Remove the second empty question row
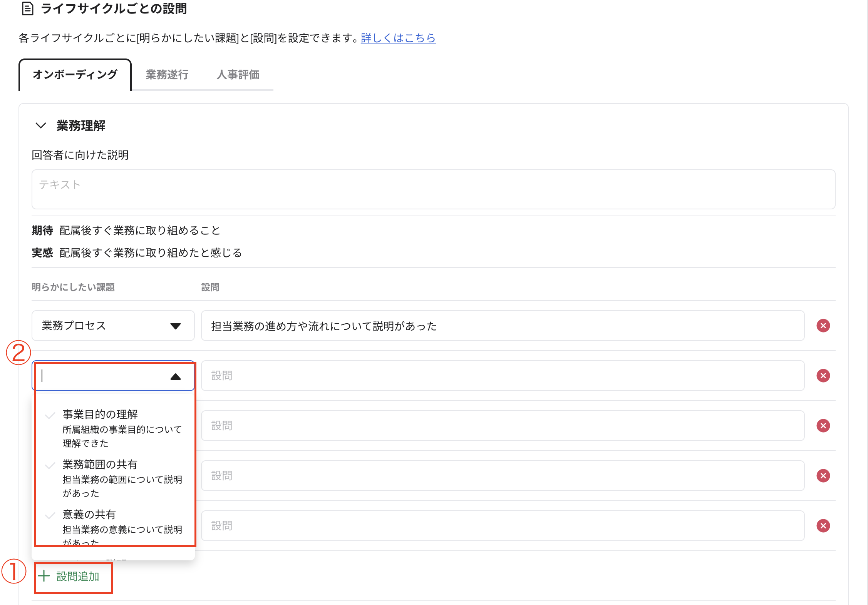868x605 pixels. coord(823,376)
